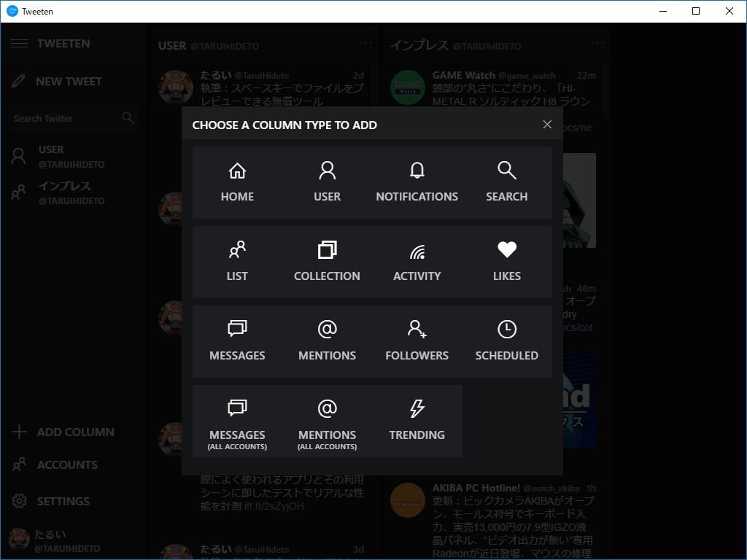
Task: Open the Tweeten hamburger menu
Action: (x=19, y=43)
